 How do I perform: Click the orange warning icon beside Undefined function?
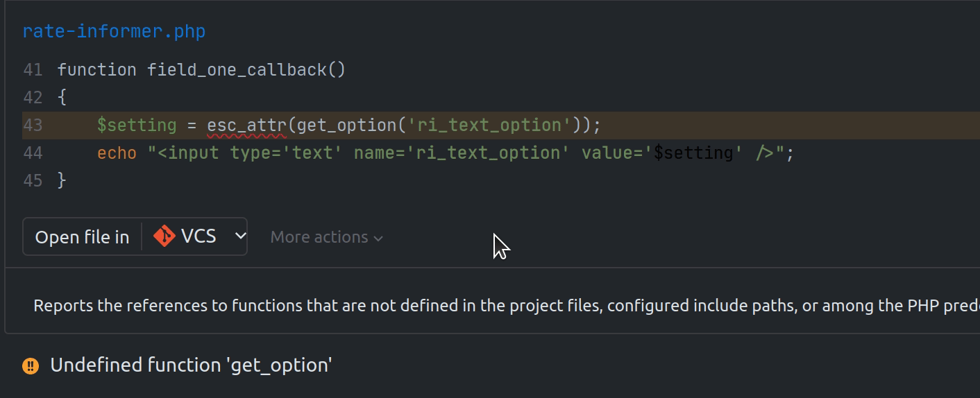point(31,365)
